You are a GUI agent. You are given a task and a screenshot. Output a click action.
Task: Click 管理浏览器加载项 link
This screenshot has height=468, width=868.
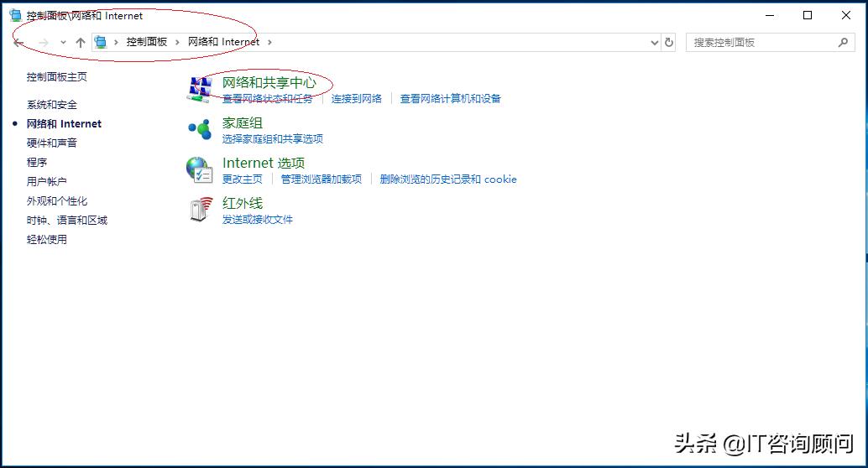pyautogui.click(x=321, y=179)
